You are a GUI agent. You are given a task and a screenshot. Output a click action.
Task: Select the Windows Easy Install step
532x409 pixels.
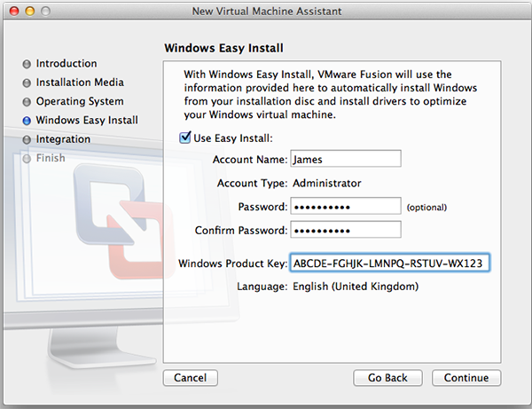pyautogui.click(x=87, y=120)
